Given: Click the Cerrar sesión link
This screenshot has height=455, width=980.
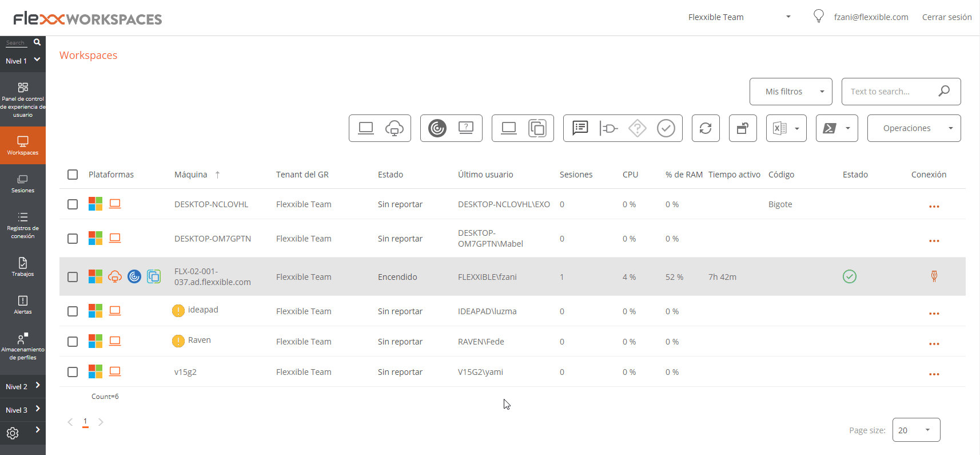Looking at the screenshot, I should (947, 17).
